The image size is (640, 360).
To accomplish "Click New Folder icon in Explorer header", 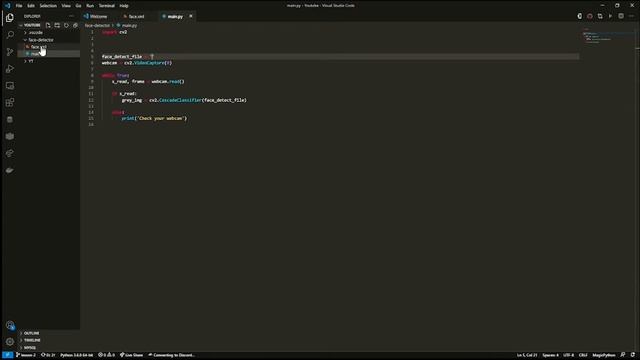I will tap(57, 25).
